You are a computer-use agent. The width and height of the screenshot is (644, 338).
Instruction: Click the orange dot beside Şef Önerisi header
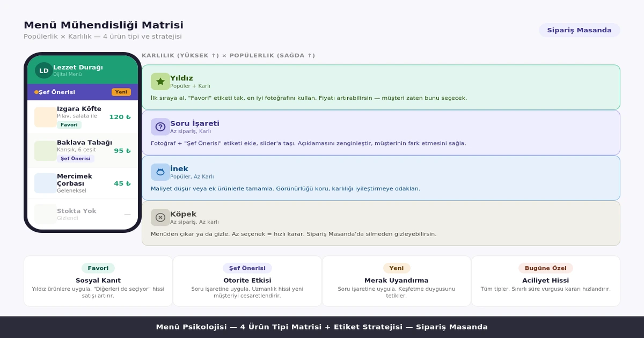coord(35,92)
